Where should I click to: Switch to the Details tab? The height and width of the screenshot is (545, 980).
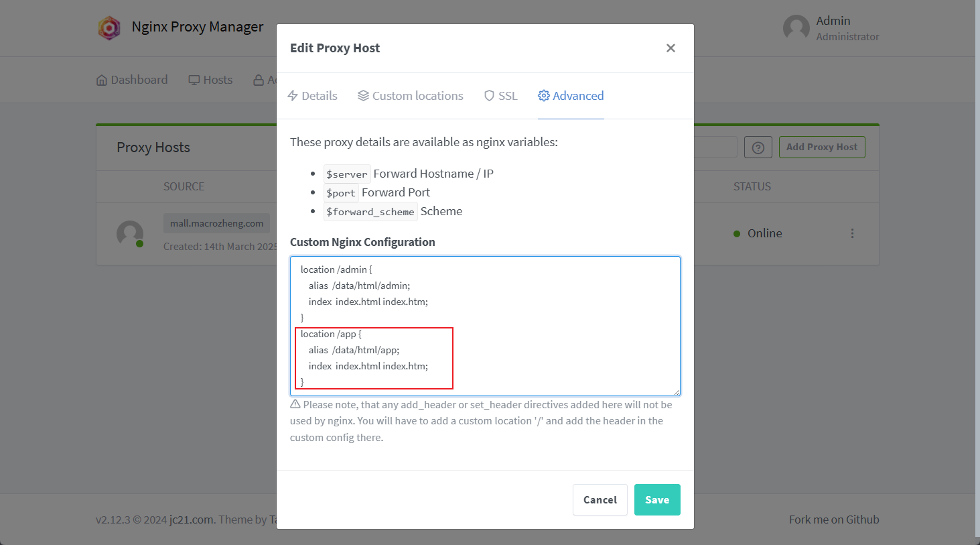312,96
